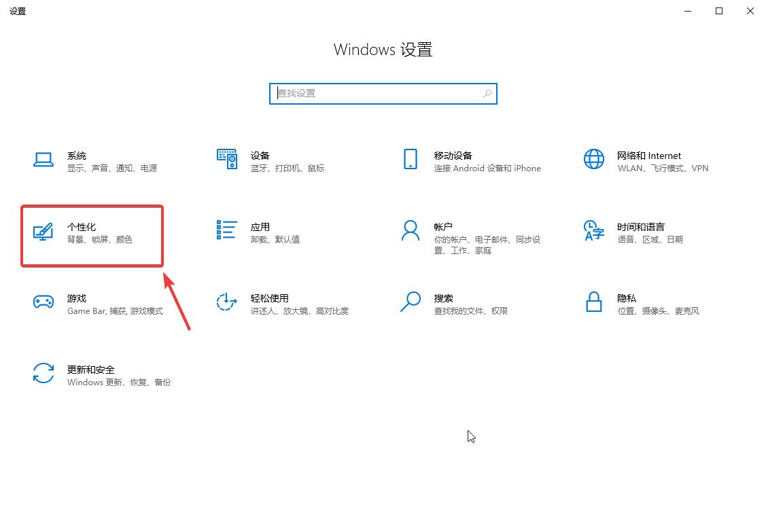Click the 时间和语言 clock and letter icon
The width and height of the screenshot is (766, 532).
click(594, 230)
